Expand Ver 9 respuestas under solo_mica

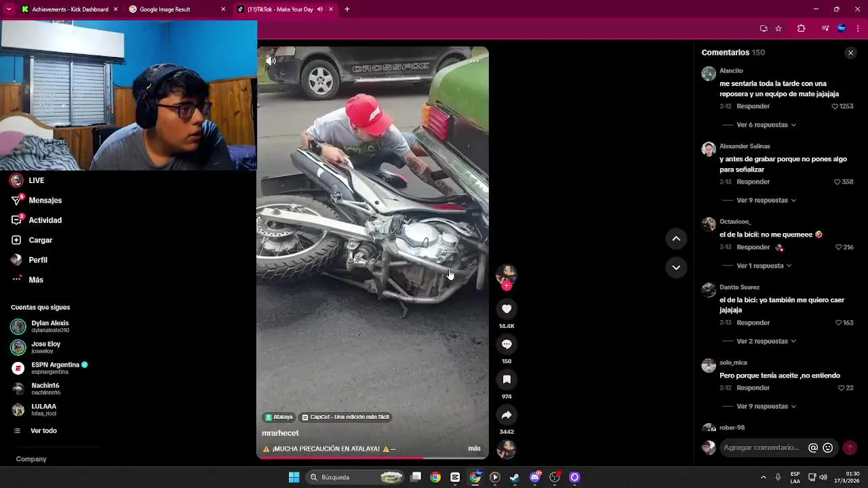tap(766, 407)
